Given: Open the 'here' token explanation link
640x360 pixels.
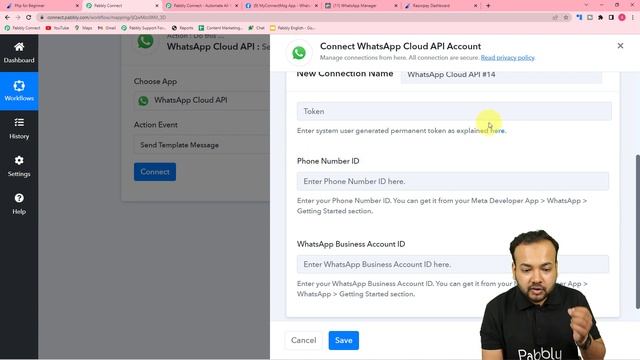Looking at the screenshot, I should [497, 131].
